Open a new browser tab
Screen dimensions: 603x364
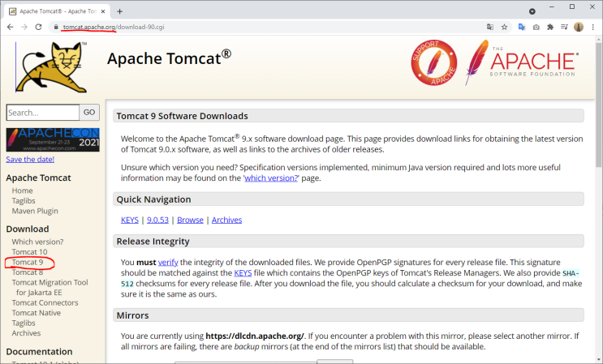[119, 11]
